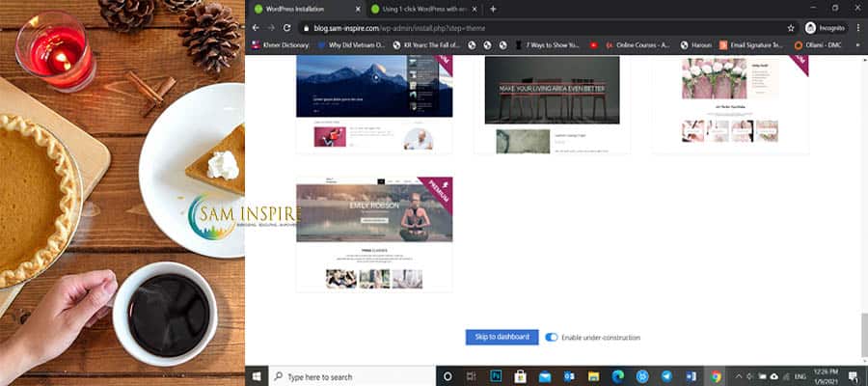The image size is (868, 386).
Task: Click the address bar URL field
Action: pyautogui.click(x=542, y=28)
